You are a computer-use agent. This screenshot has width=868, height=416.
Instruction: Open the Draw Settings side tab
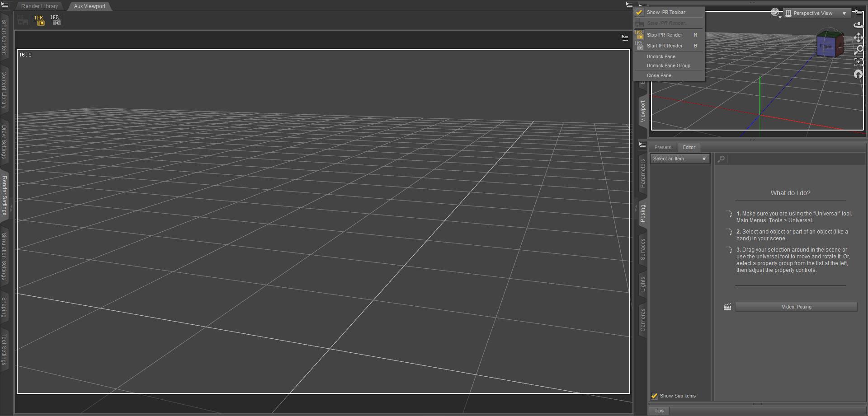pyautogui.click(x=4, y=142)
